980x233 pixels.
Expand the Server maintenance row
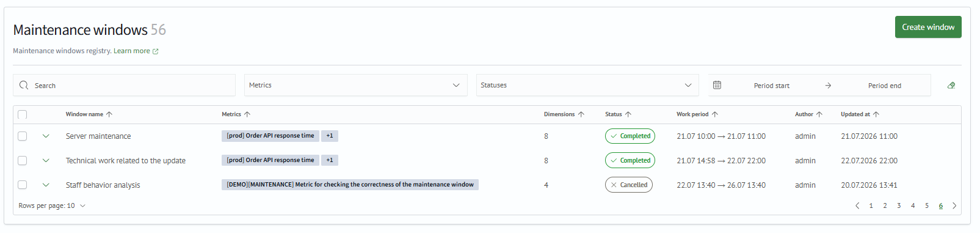click(x=46, y=136)
